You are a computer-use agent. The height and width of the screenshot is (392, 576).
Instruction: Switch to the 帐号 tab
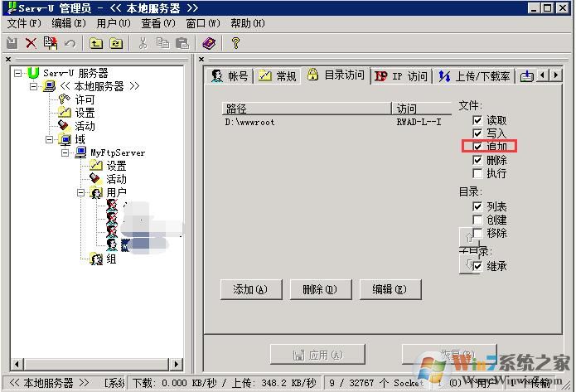pos(230,76)
